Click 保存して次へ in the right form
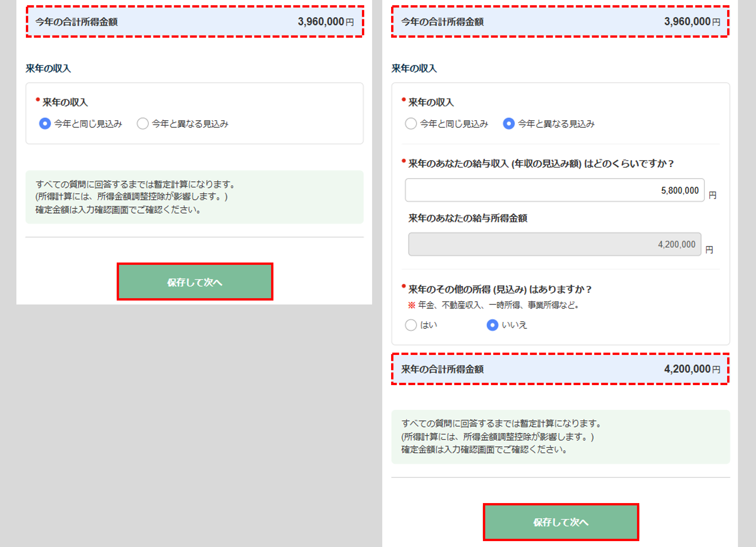The height and width of the screenshot is (547, 756). point(561,522)
